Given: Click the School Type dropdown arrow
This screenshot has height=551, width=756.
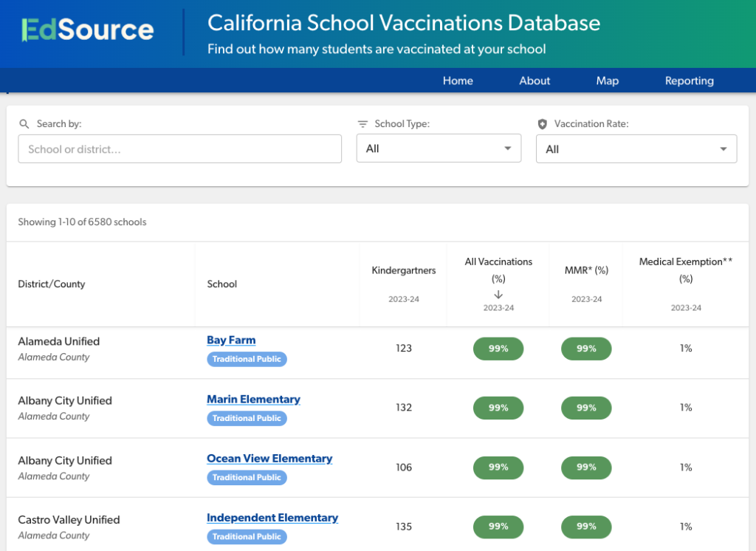Looking at the screenshot, I should [x=509, y=148].
